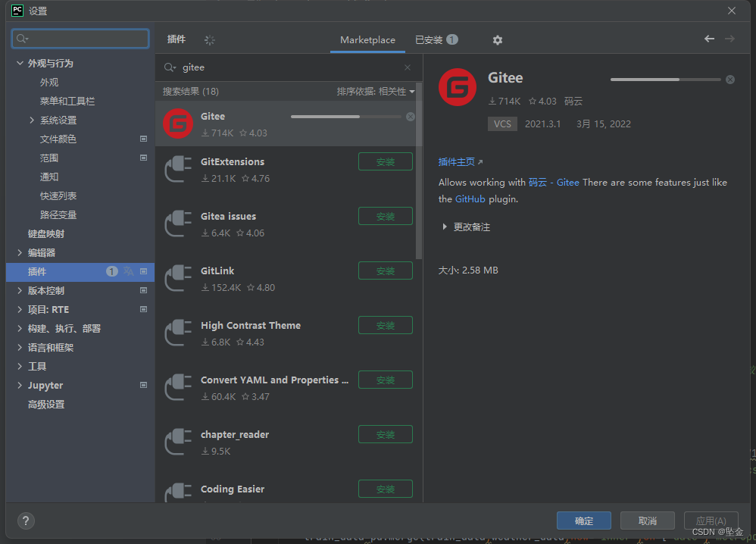This screenshot has height=544, width=756.
Task: Click the Gitee plugin logo thumbnail
Action: click(x=177, y=123)
